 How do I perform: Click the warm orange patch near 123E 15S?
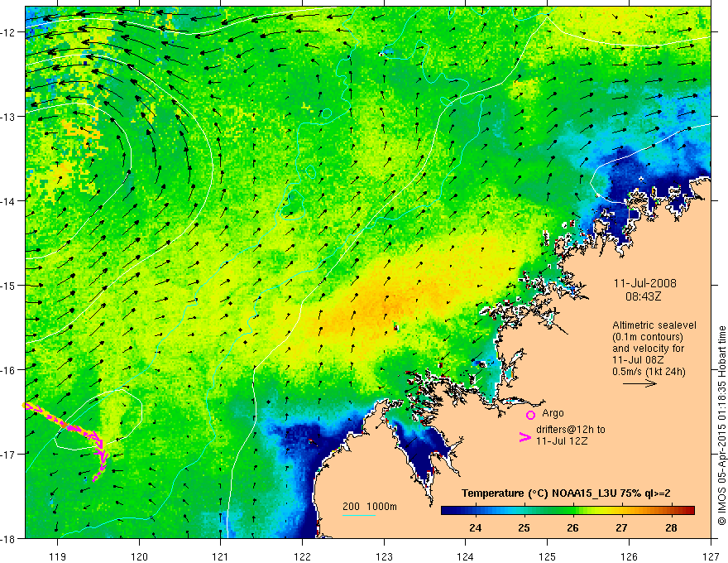pos(386,304)
